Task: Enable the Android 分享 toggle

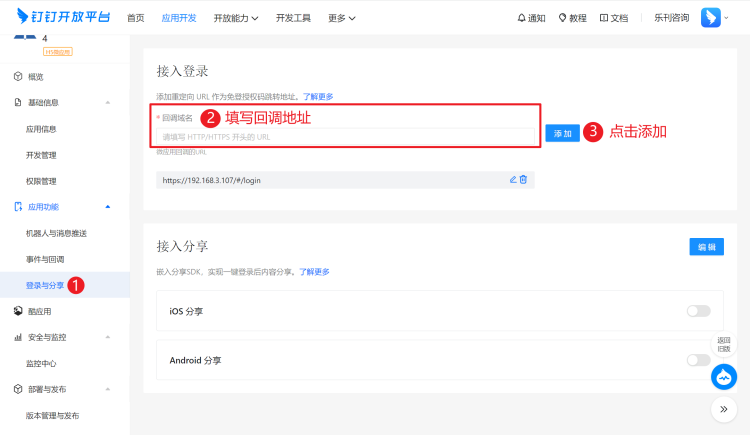Action: point(698,360)
